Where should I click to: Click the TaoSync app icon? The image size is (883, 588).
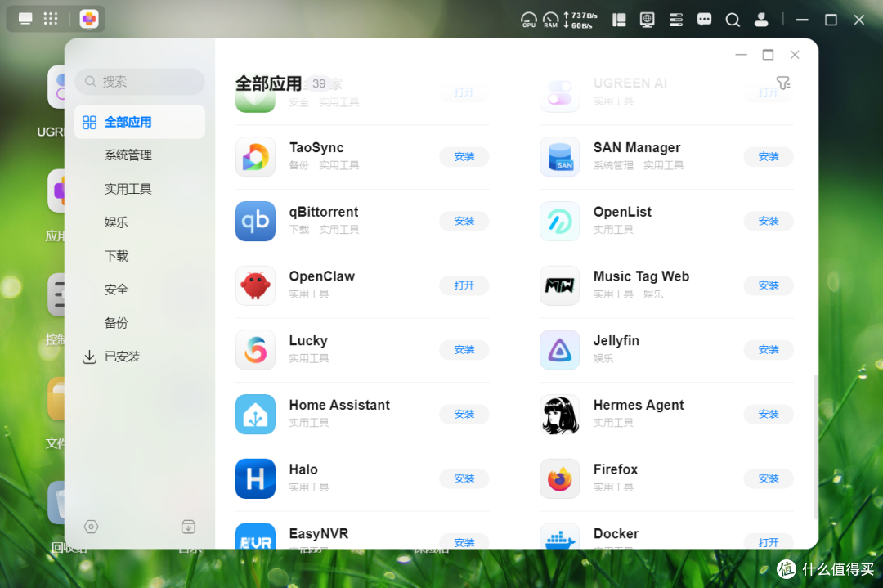click(x=255, y=156)
